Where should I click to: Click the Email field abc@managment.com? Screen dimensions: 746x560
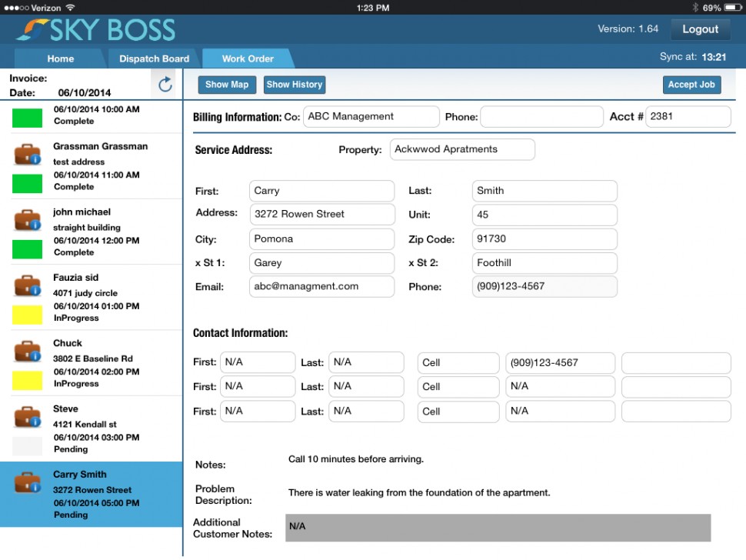[x=322, y=286]
